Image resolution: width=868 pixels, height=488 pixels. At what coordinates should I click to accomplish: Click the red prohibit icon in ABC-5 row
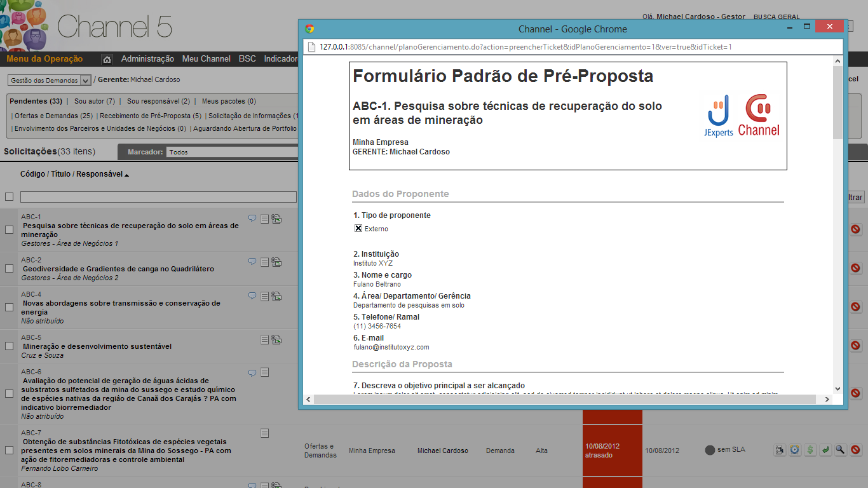click(x=856, y=346)
